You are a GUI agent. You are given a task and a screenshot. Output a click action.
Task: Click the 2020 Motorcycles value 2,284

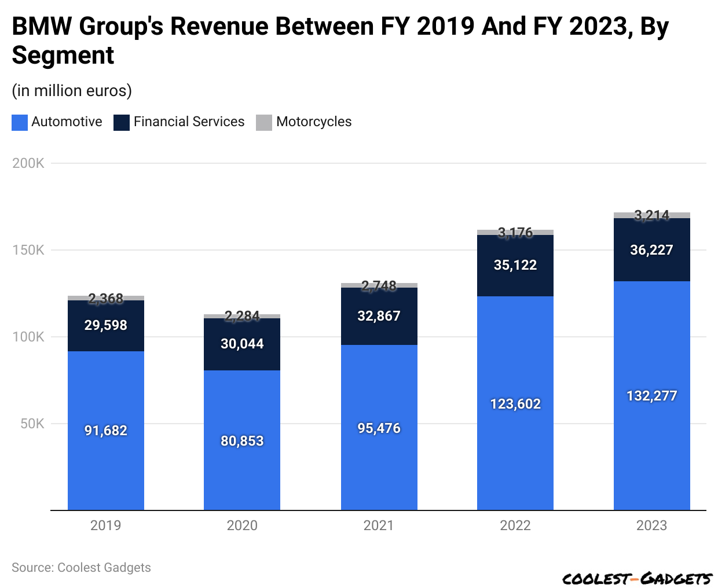click(242, 316)
